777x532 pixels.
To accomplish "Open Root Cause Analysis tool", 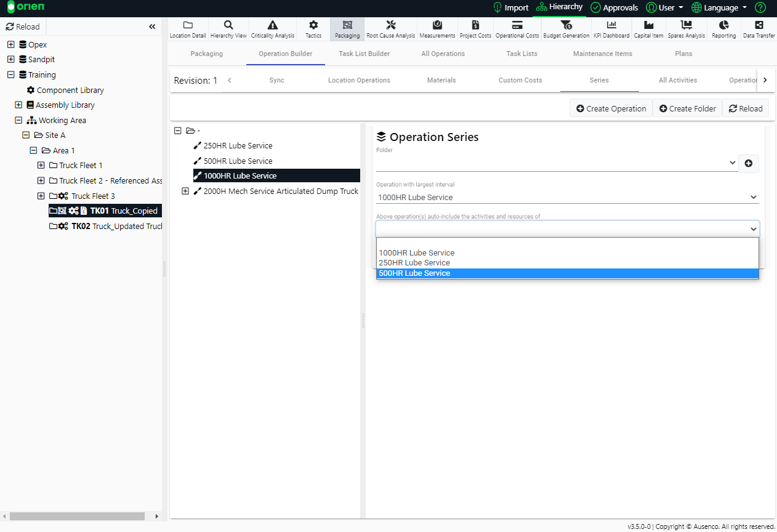I will (x=391, y=29).
